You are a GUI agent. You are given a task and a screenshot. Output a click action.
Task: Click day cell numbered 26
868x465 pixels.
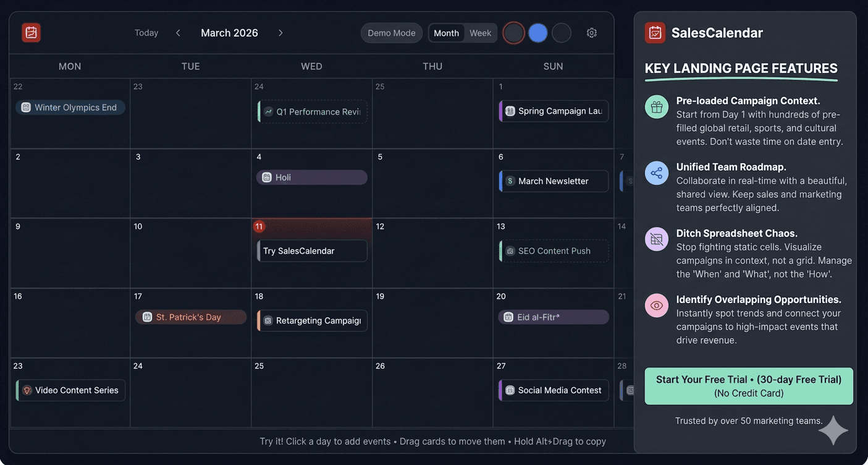432,392
